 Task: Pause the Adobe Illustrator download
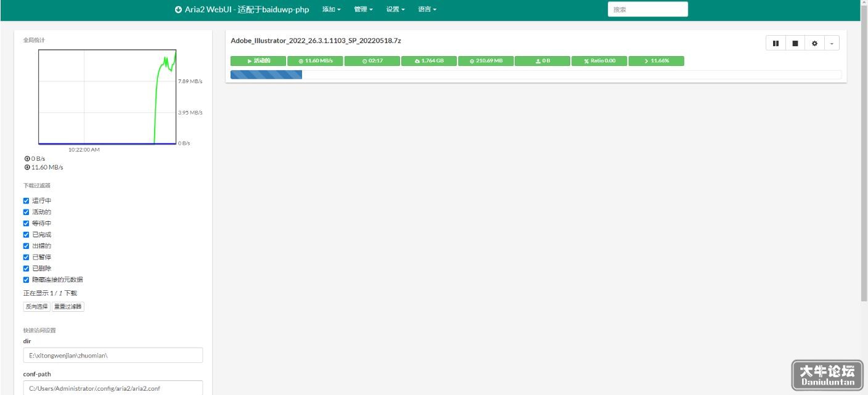[776, 43]
